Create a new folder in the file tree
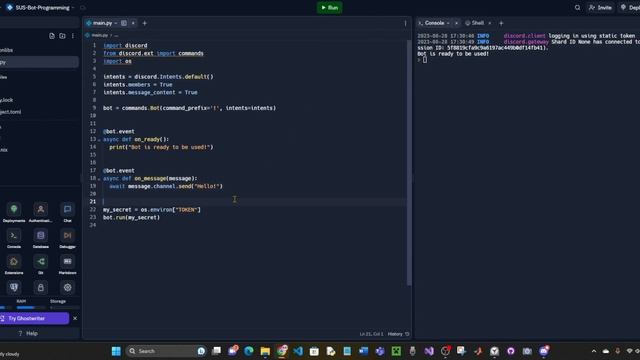This screenshot has width=640, height=360. coord(62,36)
